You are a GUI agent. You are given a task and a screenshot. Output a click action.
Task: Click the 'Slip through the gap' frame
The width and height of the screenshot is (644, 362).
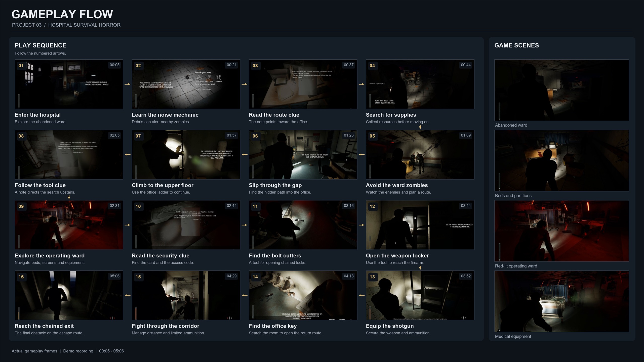tap(303, 155)
